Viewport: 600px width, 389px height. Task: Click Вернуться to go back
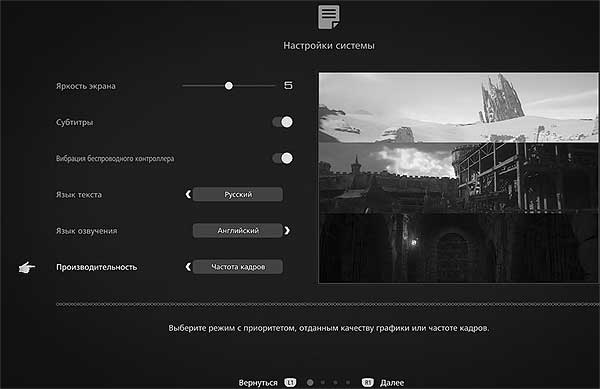tap(258, 382)
